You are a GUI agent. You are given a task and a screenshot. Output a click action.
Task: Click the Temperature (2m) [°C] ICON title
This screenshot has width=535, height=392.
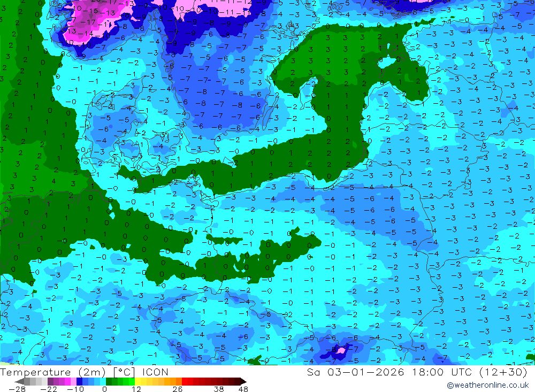coord(85,372)
